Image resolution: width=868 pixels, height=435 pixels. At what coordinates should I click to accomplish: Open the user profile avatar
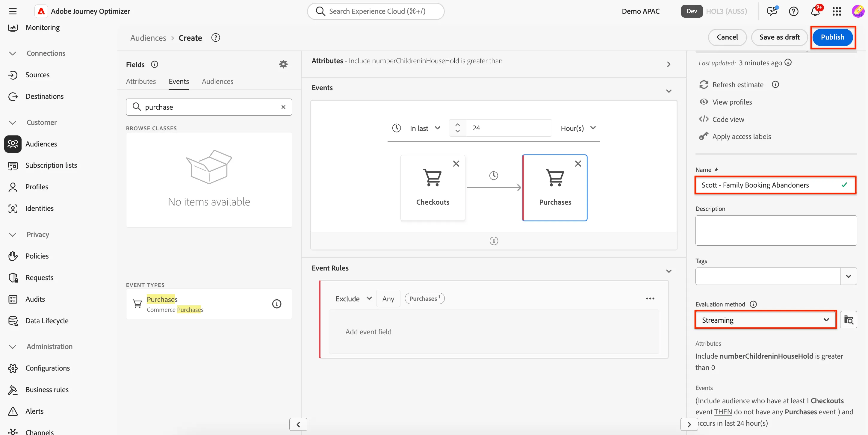point(858,11)
